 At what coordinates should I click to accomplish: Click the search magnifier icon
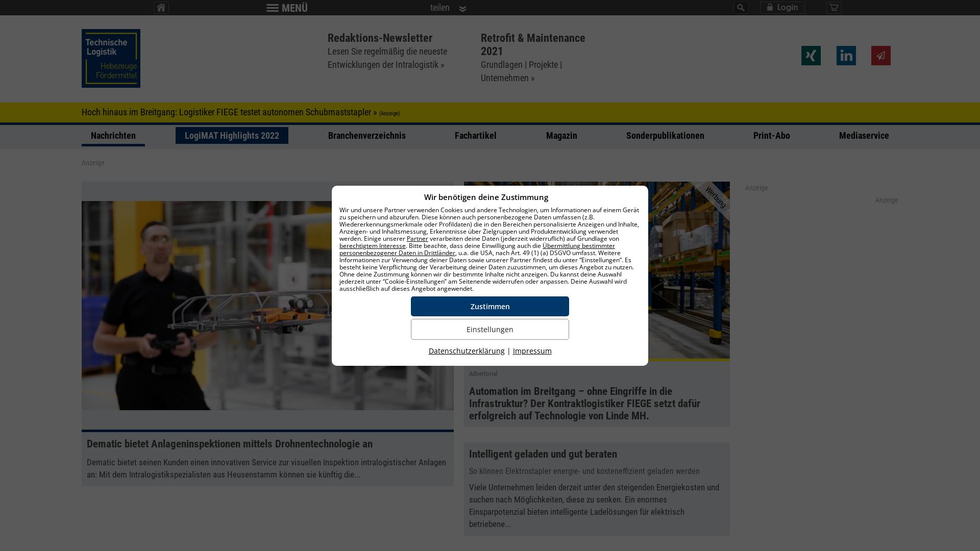click(x=741, y=8)
